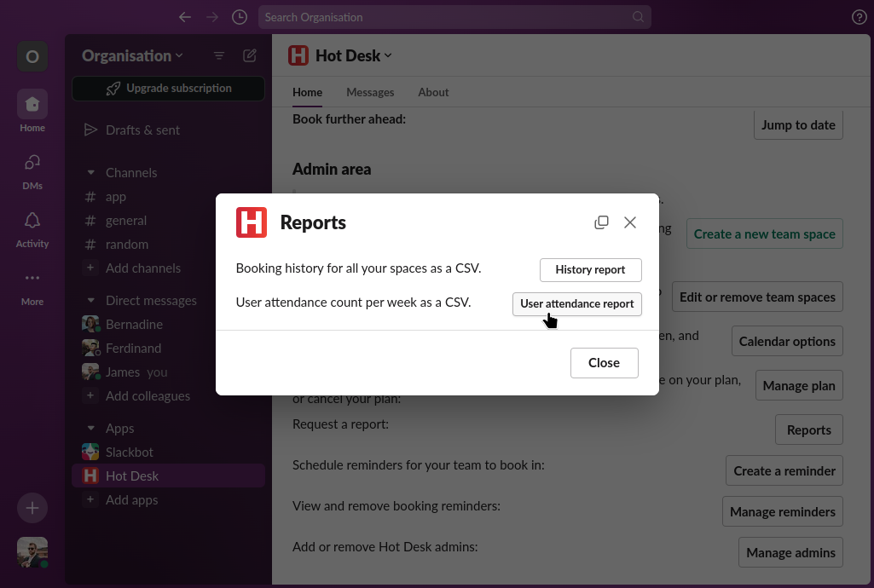Click Create a new team space
The image size is (874, 588).
(x=765, y=233)
